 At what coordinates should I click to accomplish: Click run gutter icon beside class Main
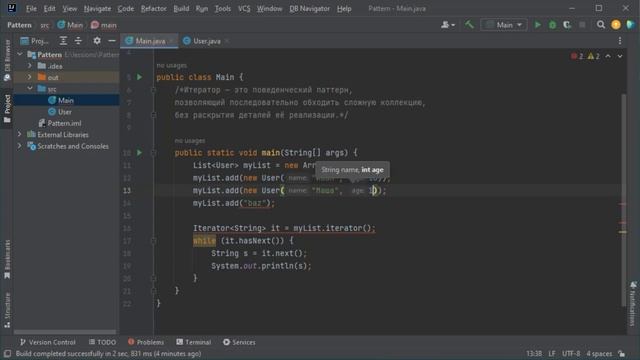tap(139, 77)
